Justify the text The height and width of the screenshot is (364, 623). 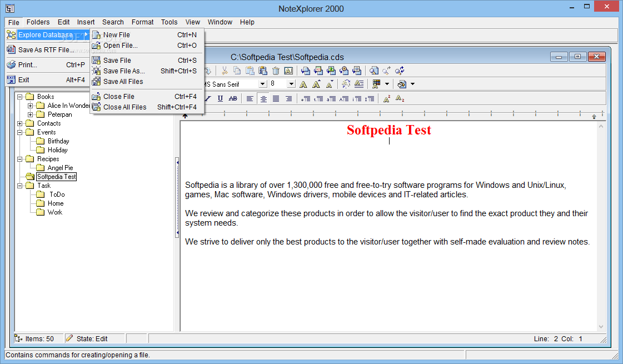pyautogui.click(x=276, y=98)
